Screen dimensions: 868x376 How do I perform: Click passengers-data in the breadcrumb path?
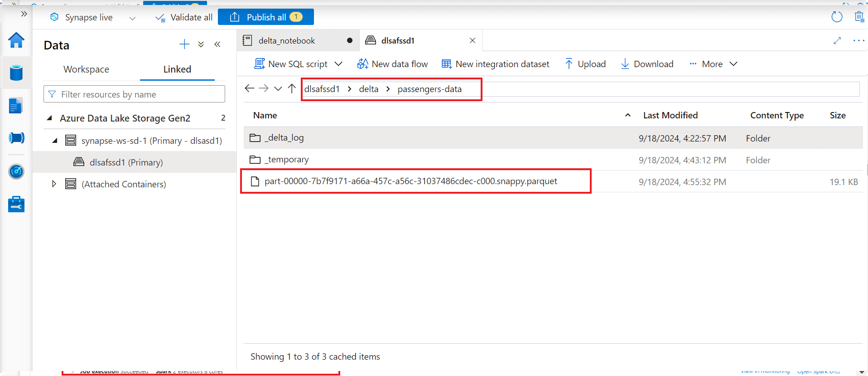coord(429,89)
